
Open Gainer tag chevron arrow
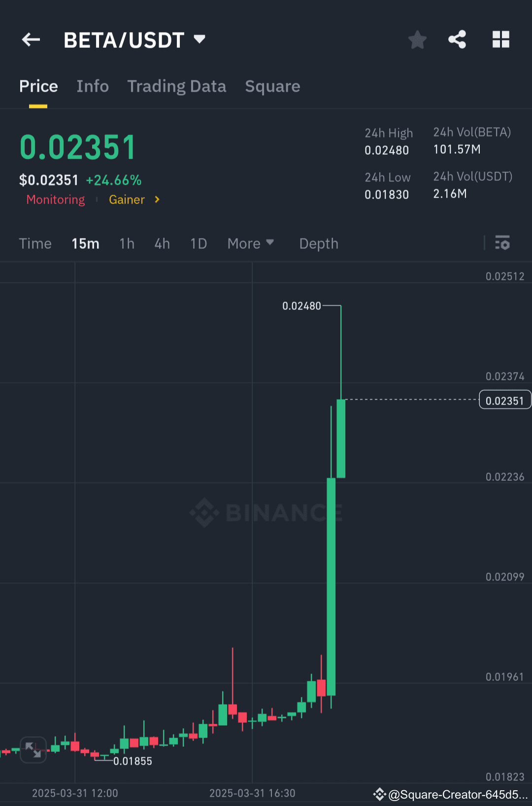157,200
